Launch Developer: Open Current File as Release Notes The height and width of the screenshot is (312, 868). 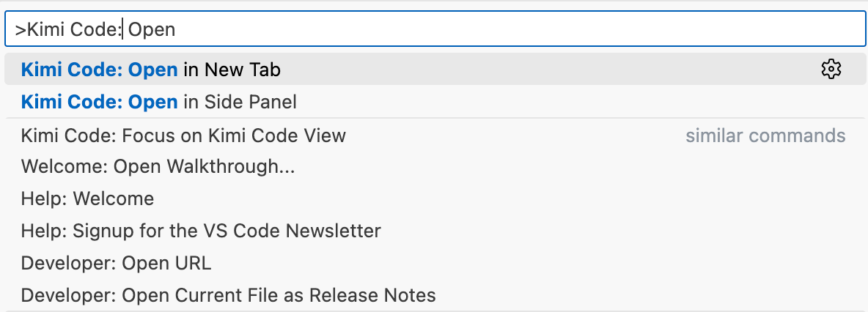point(228,295)
